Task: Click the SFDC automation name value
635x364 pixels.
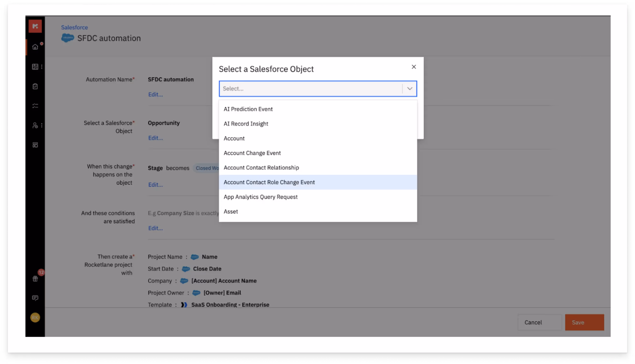Action: (x=171, y=80)
